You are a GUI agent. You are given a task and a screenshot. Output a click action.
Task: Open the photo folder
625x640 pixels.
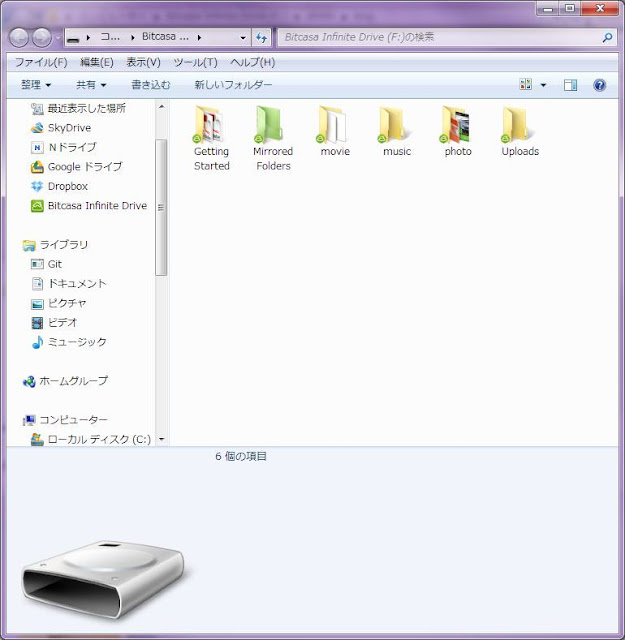(458, 131)
